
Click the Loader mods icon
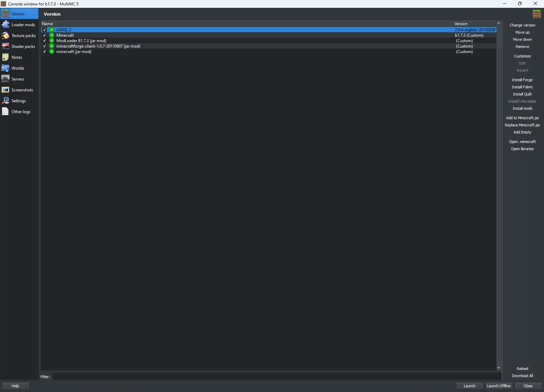(x=6, y=24)
